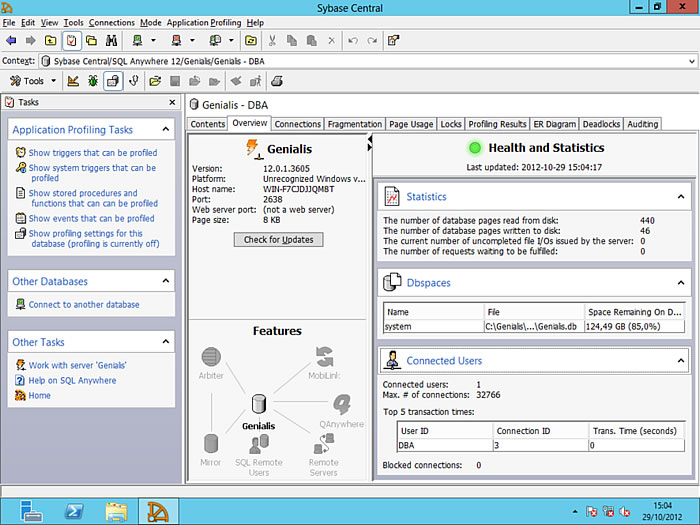Click Show stored procedures and functions link
The image size is (700, 525).
tap(93, 198)
